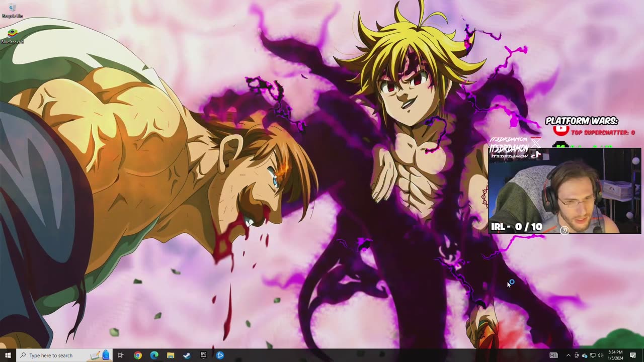Image resolution: width=644 pixels, height=362 pixels.
Task: Launch Microsoft Edge from the taskbar
Action: point(154,355)
